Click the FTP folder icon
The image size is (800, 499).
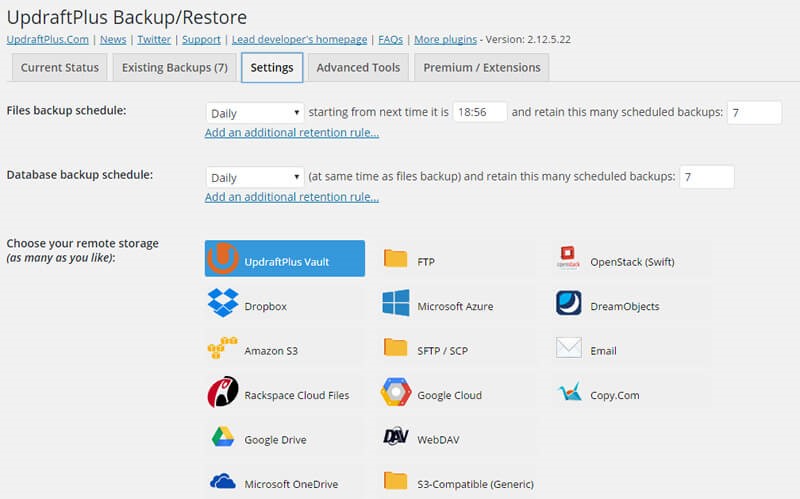point(395,259)
